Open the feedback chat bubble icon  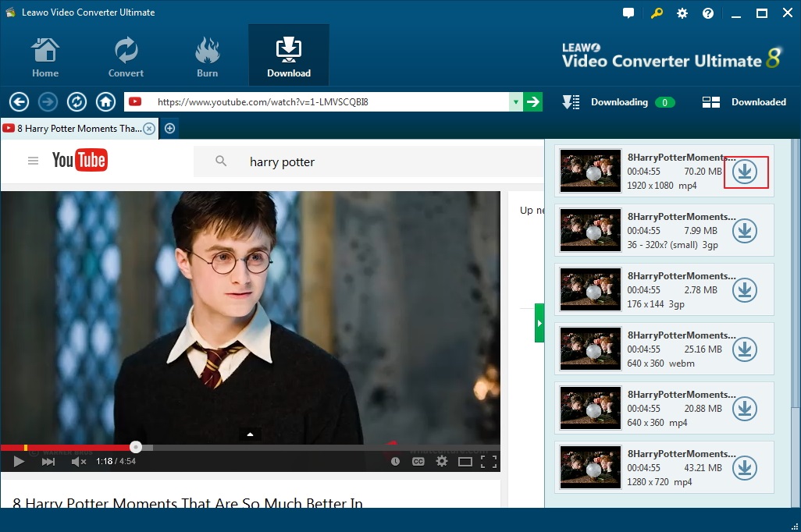click(x=628, y=13)
